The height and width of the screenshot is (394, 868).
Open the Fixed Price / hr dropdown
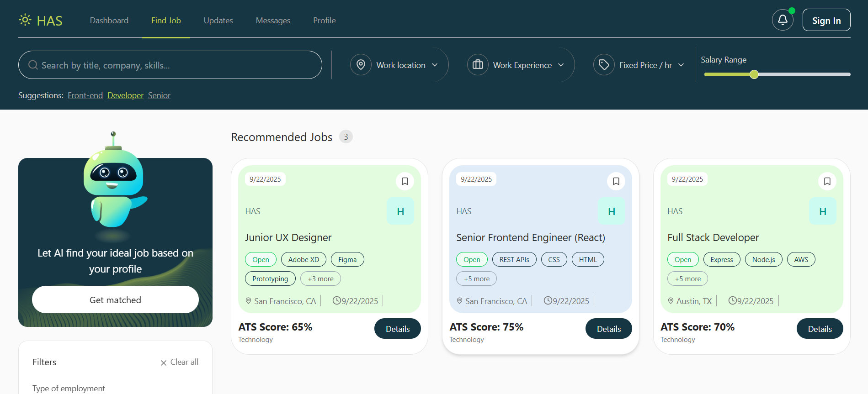[681, 65]
